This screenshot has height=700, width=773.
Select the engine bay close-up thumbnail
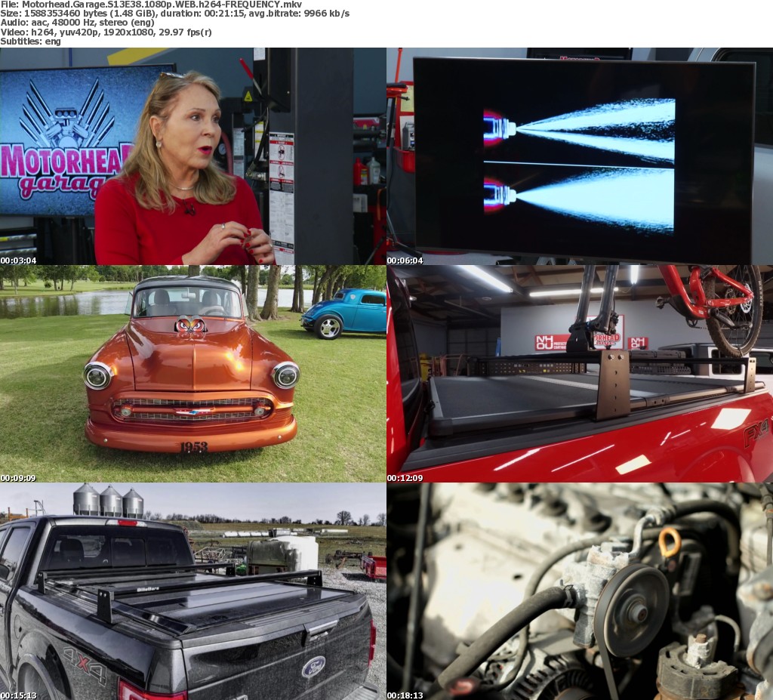579,591
